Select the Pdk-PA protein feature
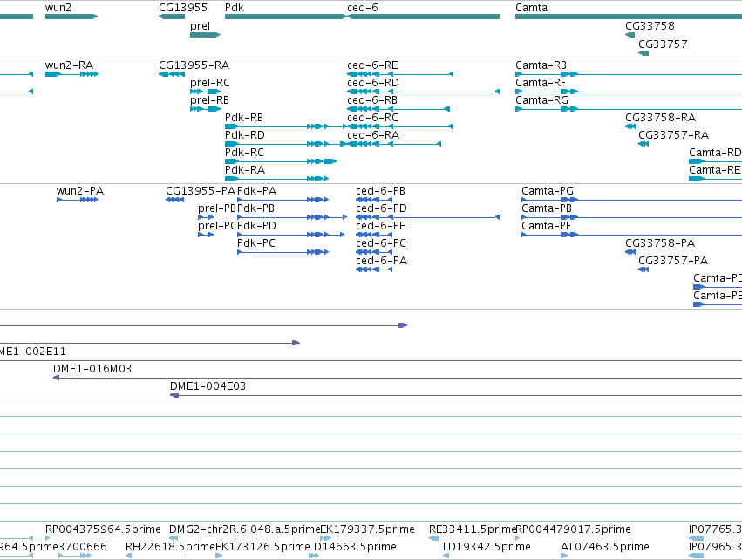Image resolution: width=742 pixels, height=560 pixels. 283,200
